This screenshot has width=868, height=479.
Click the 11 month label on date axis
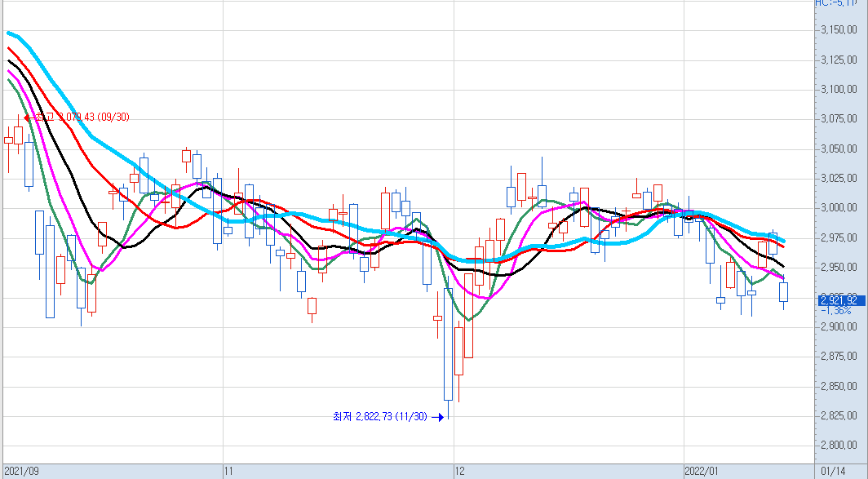pyautogui.click(x=228, y=471)
